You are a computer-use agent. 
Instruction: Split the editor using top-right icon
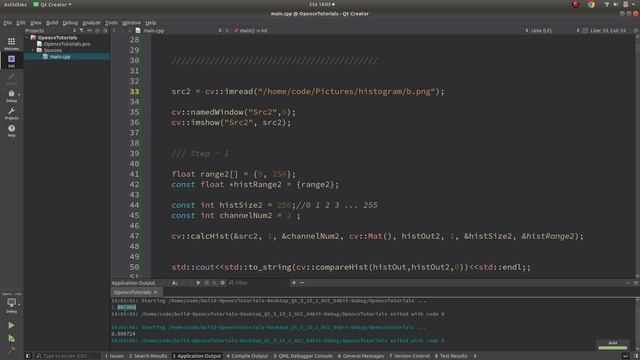tap(636, 31)
